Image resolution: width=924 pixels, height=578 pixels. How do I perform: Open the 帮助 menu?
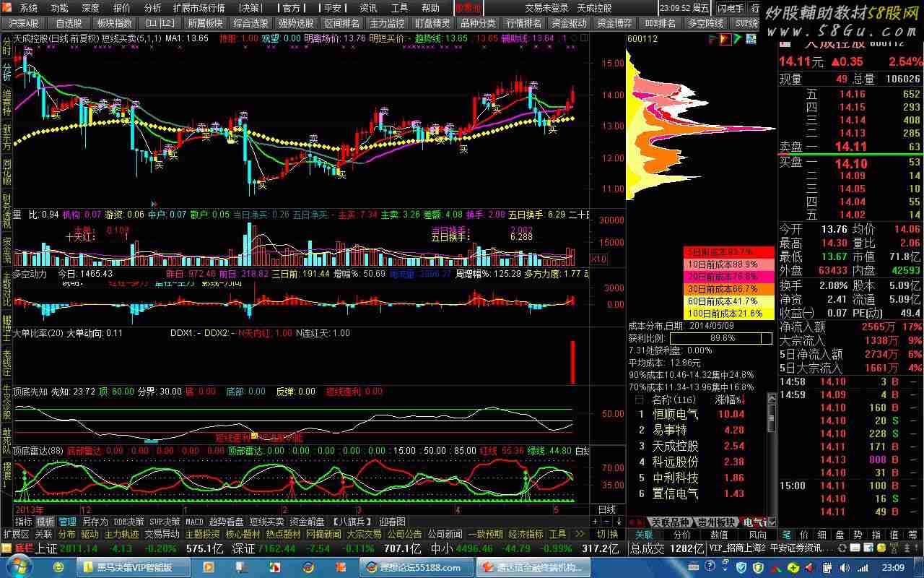(430, 8)
